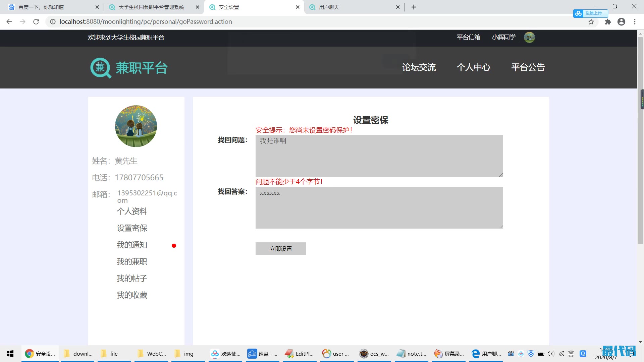
Task: Click the back navigation arrow
Action: tap(9, 22)
